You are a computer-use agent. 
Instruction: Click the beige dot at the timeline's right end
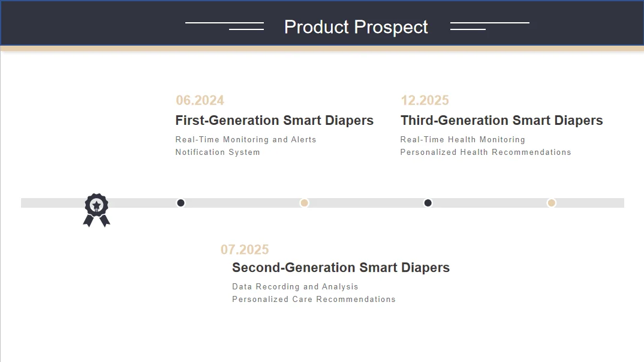[x=551, y=203]
